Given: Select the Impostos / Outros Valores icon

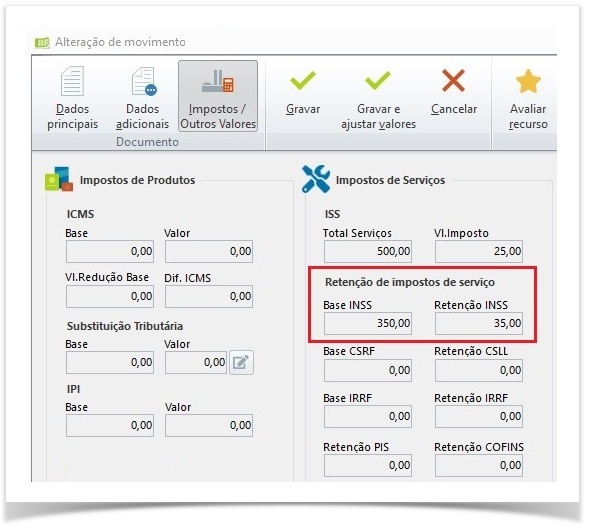Looking at the screenshot, I should point(218,81).
